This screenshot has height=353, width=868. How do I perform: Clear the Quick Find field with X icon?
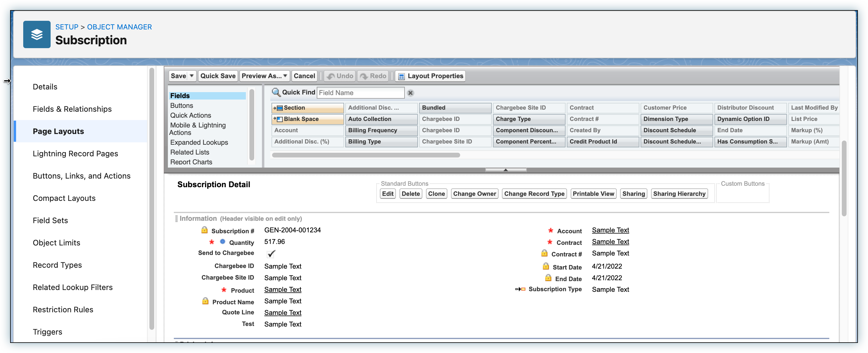[x=410, y=93]
